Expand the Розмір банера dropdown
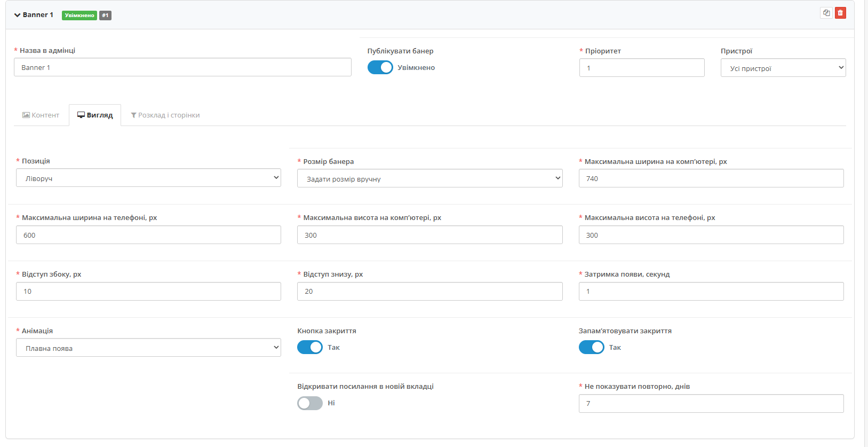Viewport: 868px width, 447px height. [x=430, y=178]
